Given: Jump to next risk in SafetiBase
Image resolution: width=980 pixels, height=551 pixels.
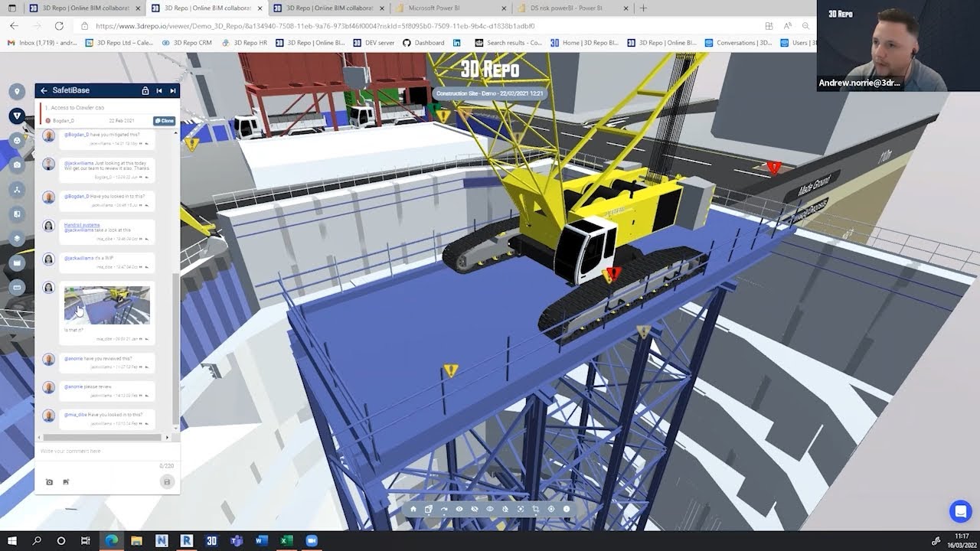Looking at the screenshot, I should 173,90.
